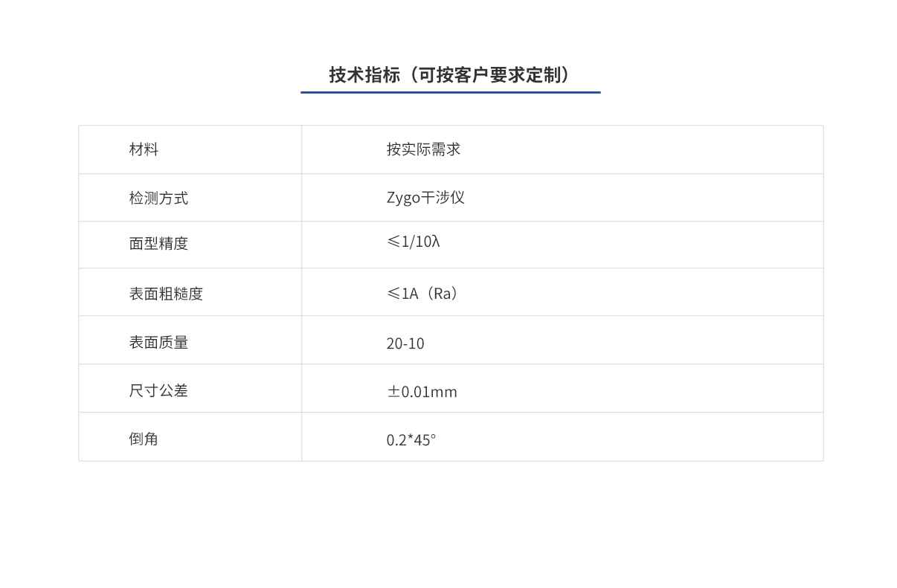
Task: Click the blue underline below the title
Action: pyautogui.click(x=450, y=91)
